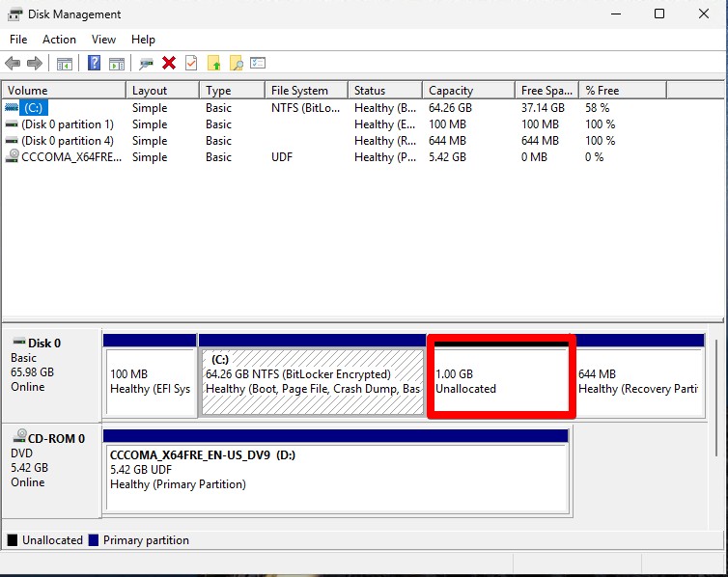Sort by the Layout column header
The width and height of the screenshot is (728, 577).
[163, 91]
